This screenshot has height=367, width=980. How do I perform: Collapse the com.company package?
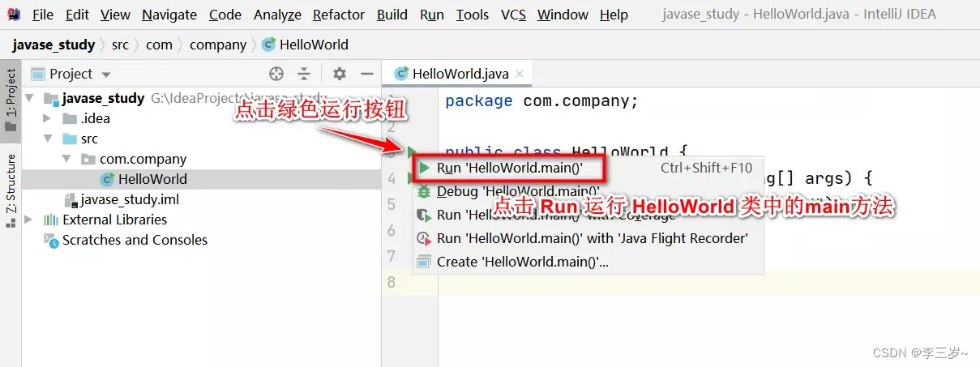coord(68,159)
